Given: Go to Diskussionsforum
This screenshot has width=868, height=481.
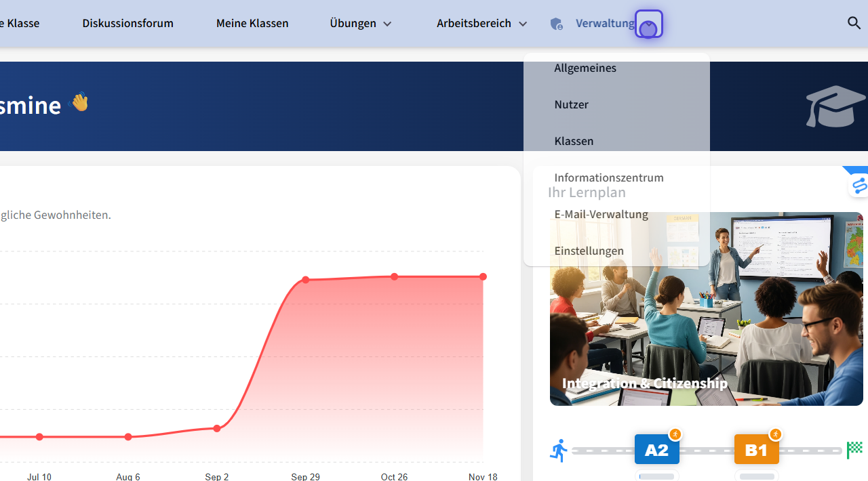Looking at the screenshot, I should [x=127, y=24].
